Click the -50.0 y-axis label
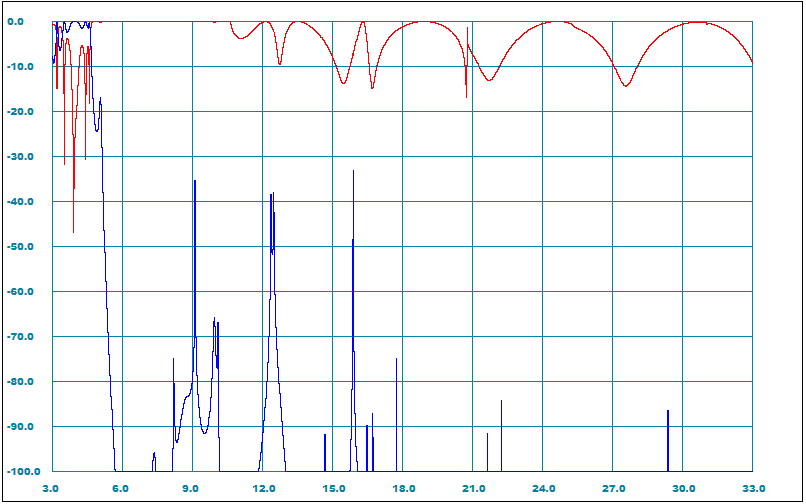This screenshot has width=806, height=504. pos(22,247)
